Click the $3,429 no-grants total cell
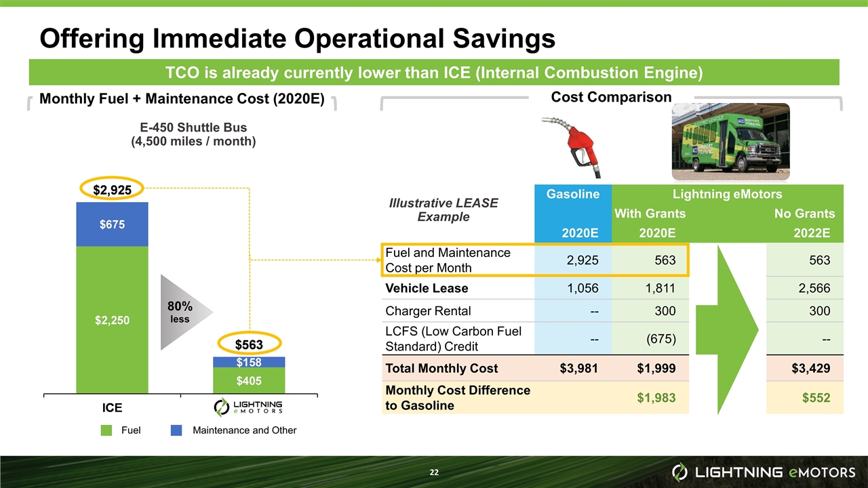 [x=811, y=368]
